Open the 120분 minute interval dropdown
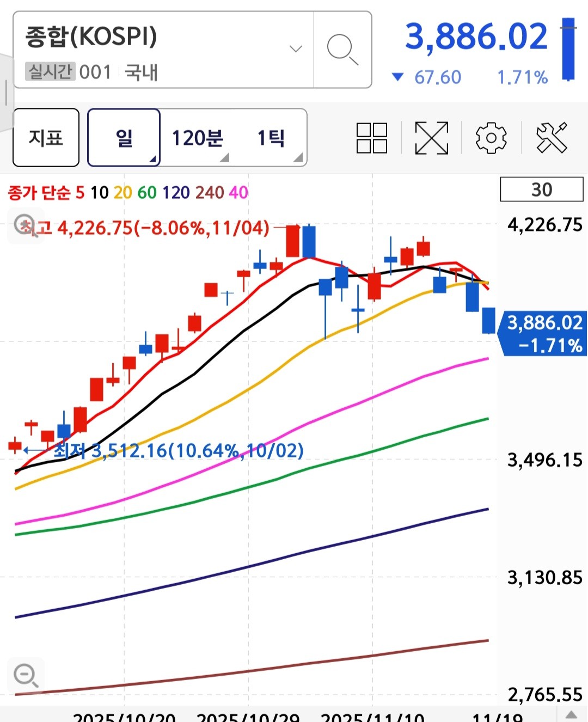 (198, 138)
